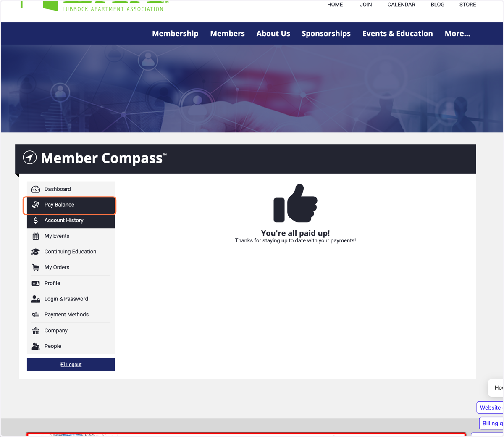The image size is (504, 437).
Task: Click JOIN in top links
Action: pos(366,5)
